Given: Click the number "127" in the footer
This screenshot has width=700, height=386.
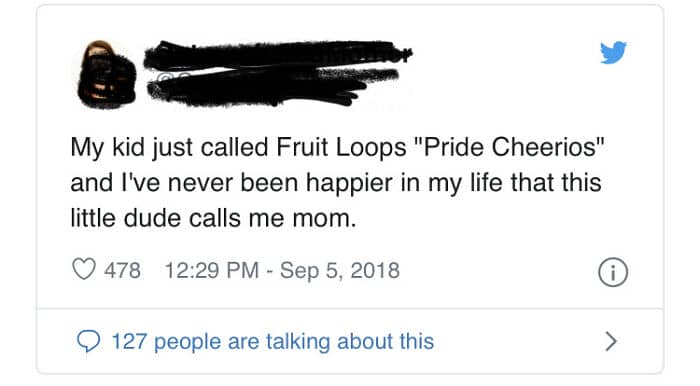Looking at the screenshot, I should 129,342.
